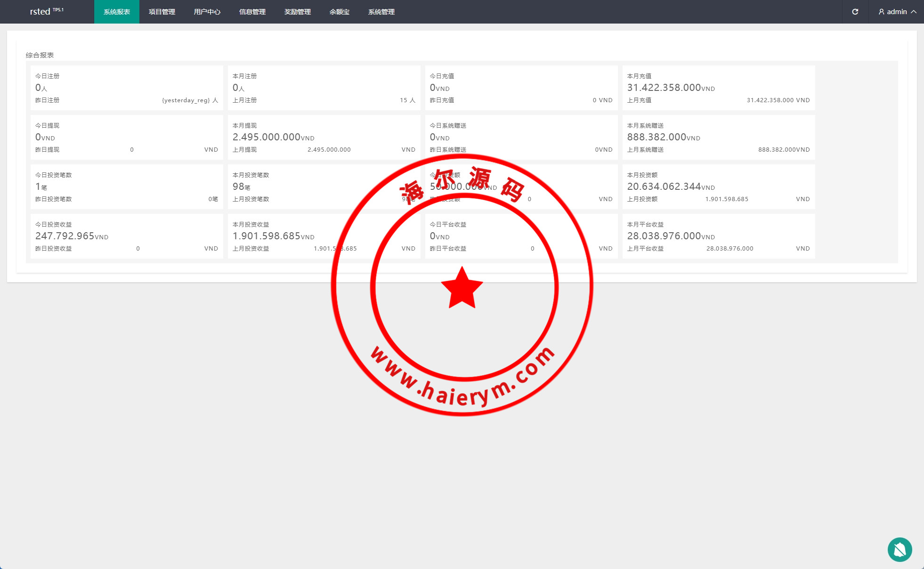
Task: Select the 本月充值 statistics card
Action: click(x=718, y=88)
